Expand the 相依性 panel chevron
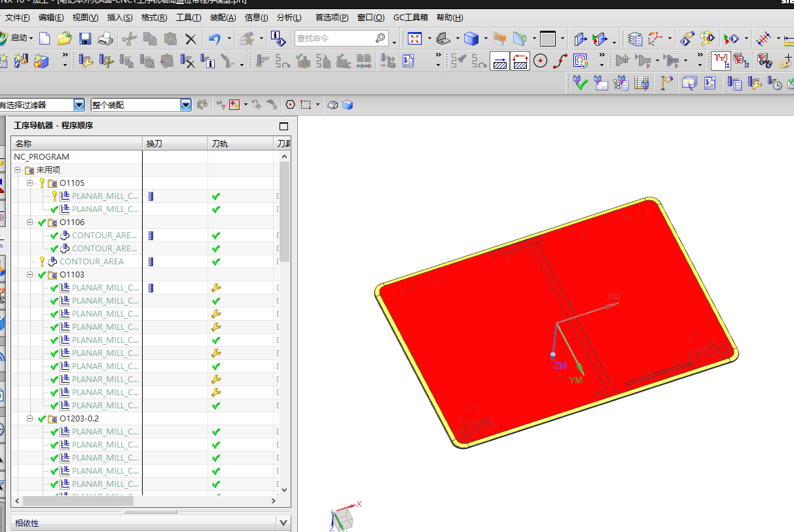The width and height of the screenshot is (794, 532). point(283,523)
